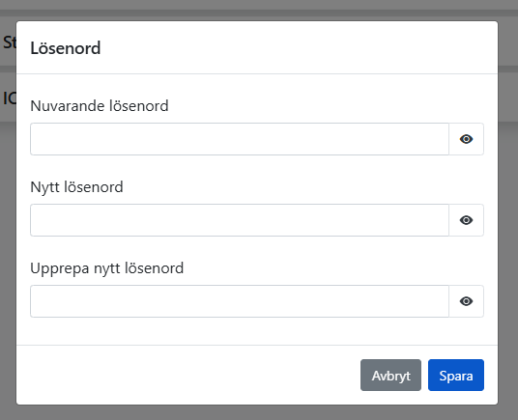Save the password with the Spara button

pyautogui.click(x=456, y=376)
